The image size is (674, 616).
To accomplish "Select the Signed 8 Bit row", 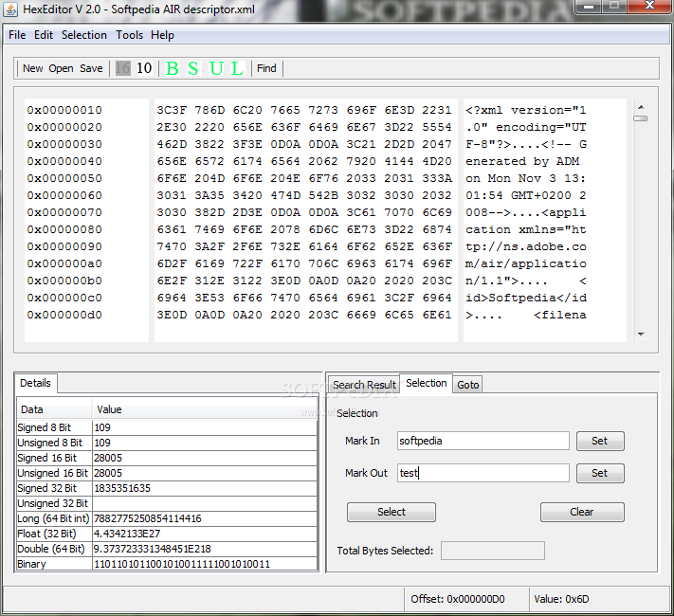I will pos(167,427).
